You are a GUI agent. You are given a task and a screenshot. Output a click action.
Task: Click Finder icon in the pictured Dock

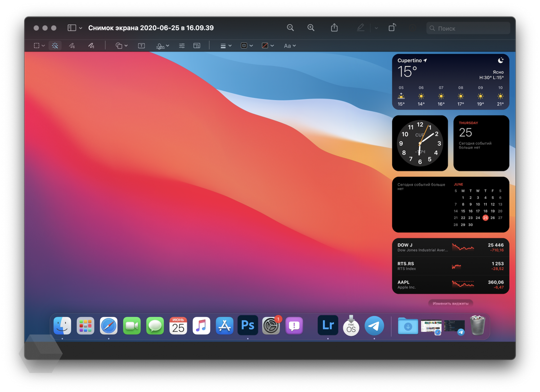tap(62, 326)
